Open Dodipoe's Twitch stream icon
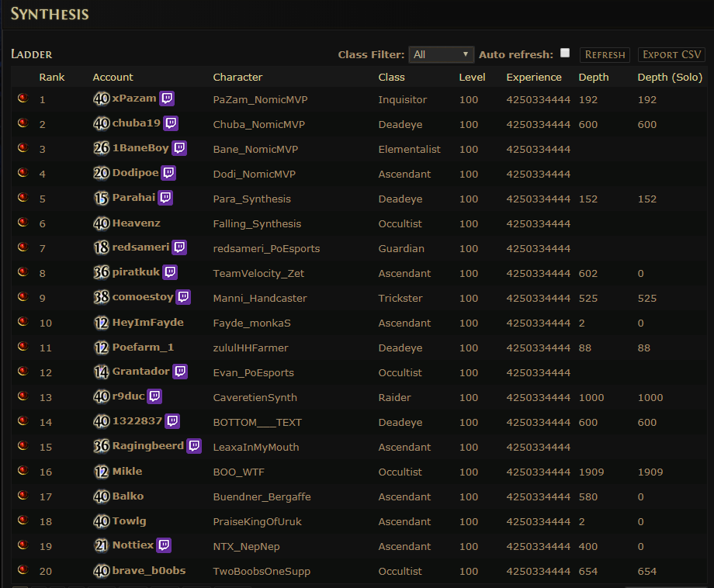Image resolution: width=714 pixels, height=588 pixels. (x=168, y=172)
